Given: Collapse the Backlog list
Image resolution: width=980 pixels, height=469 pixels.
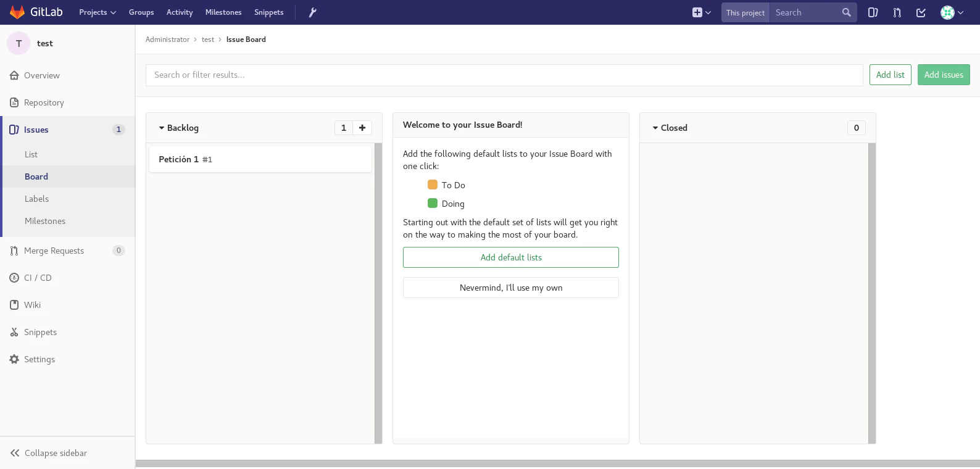Looking at the screenshot, I should point(162,128).
